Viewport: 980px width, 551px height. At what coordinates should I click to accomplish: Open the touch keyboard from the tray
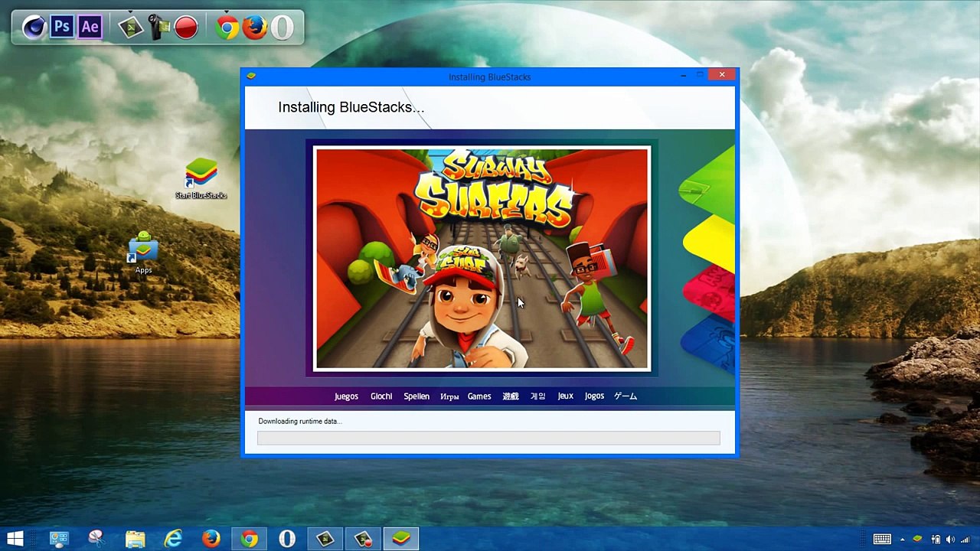pyautogui.click(x=882, y=540)
